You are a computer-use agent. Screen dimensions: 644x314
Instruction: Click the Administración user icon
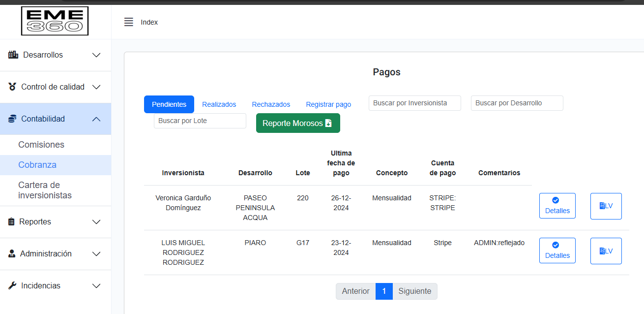pos(12,253)
